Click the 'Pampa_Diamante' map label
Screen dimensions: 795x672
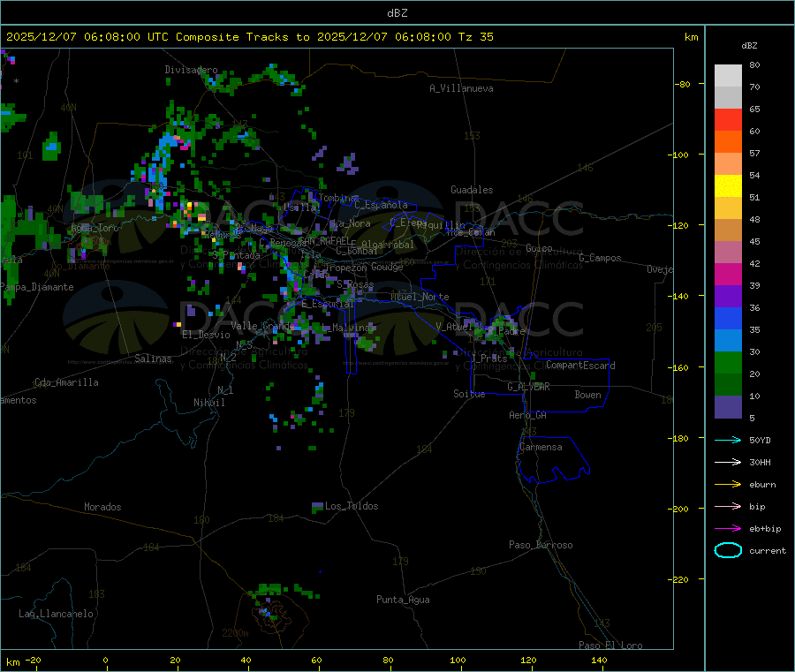click(36, 287)
